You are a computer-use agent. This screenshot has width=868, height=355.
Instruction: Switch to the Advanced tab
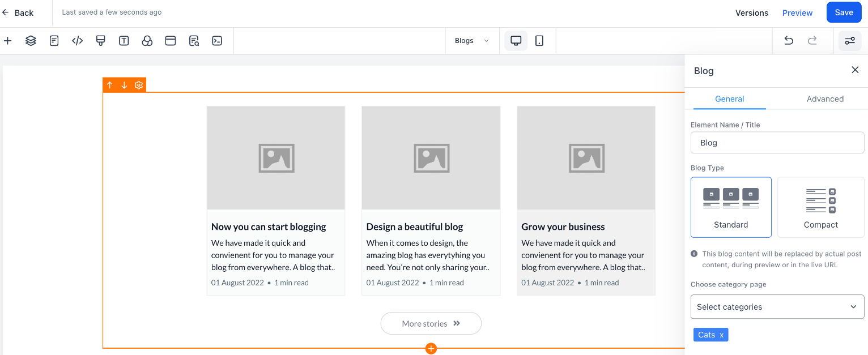[825, 99]
